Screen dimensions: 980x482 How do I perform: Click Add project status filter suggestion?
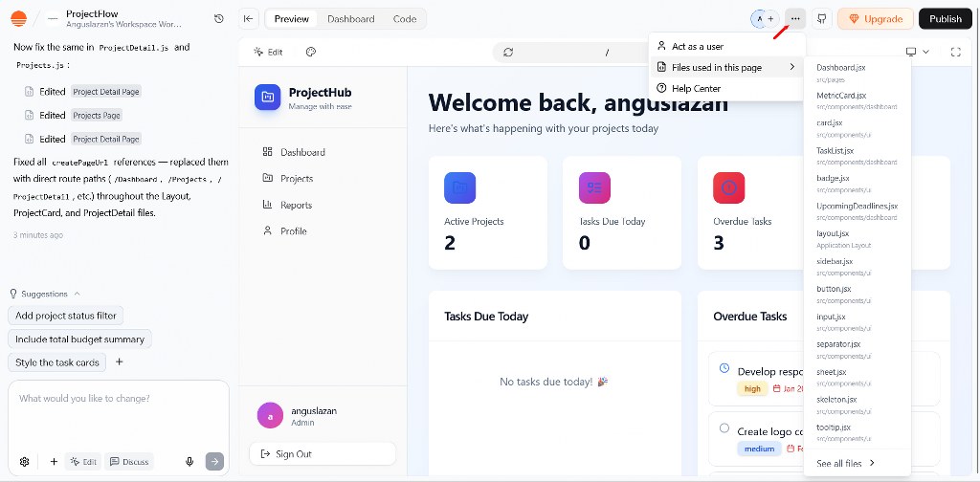click(x=66, y=316)
